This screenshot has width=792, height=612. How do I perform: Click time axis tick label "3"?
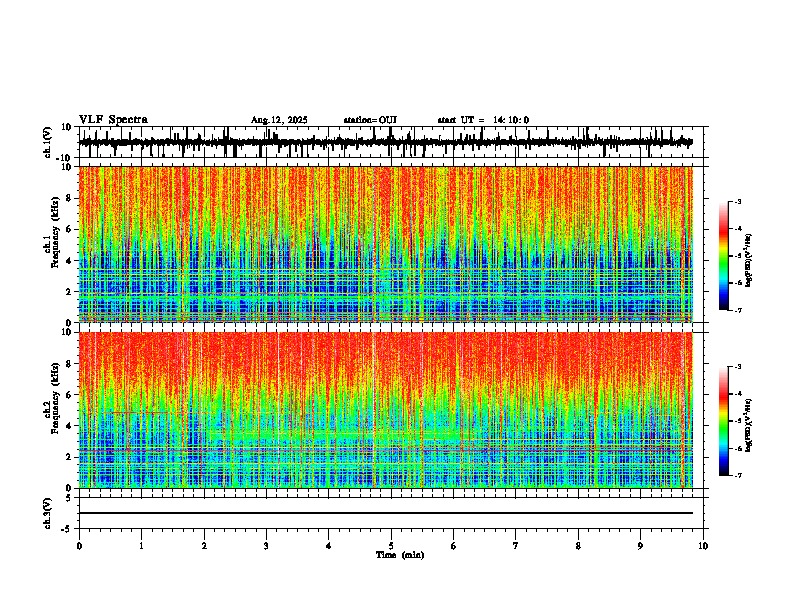pos(266,546)
